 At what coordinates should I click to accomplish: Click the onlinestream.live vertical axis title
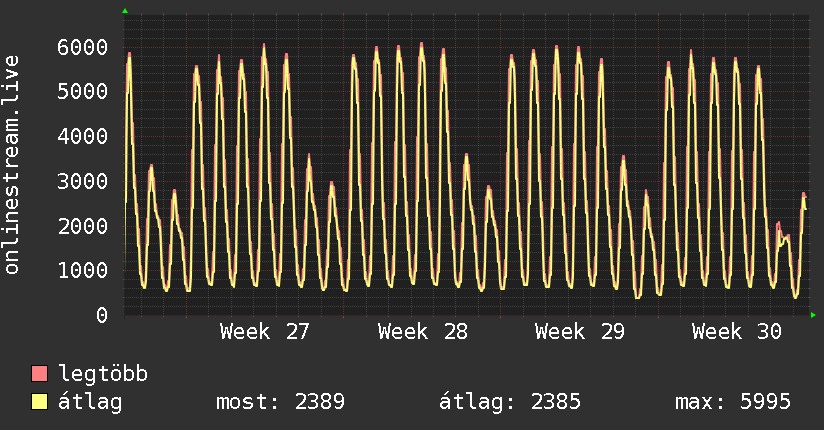click(x=12, y=165)
